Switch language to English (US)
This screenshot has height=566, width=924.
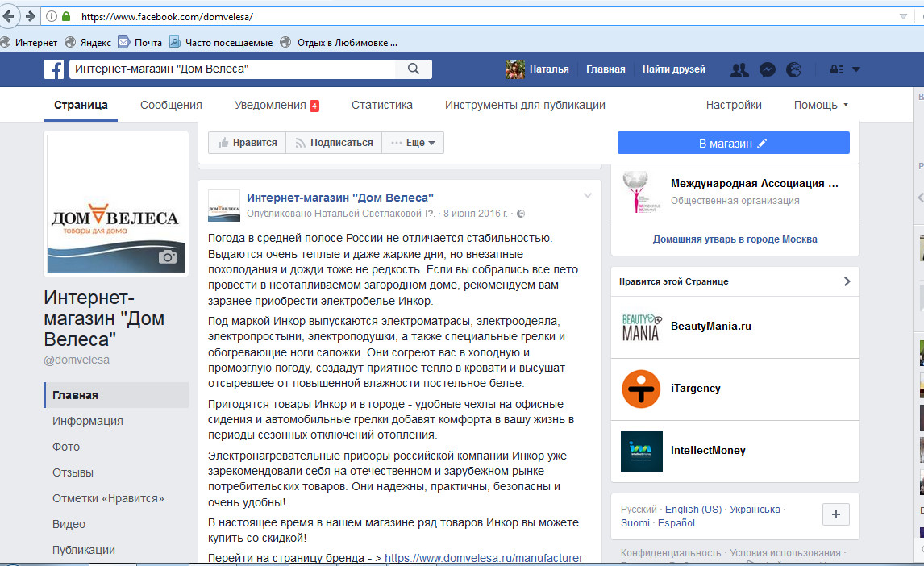click(693, 510)
